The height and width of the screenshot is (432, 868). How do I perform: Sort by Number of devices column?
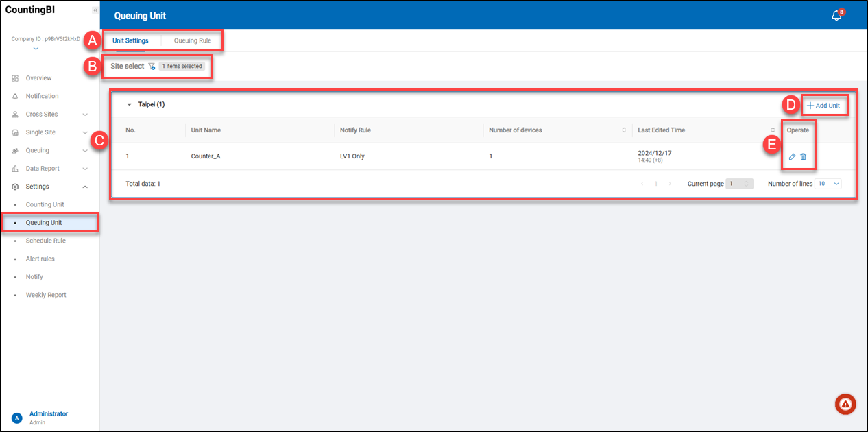(x=624, y=130)
